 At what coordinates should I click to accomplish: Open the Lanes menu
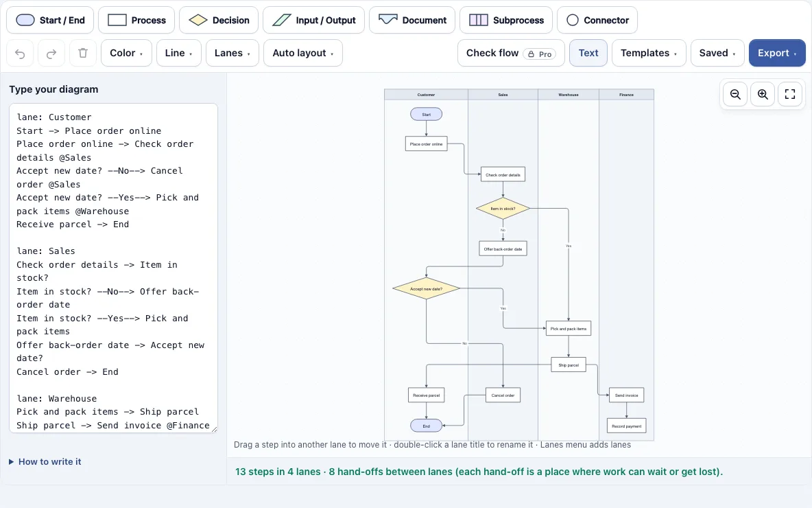pyautogui.click(x=232, y=53)
